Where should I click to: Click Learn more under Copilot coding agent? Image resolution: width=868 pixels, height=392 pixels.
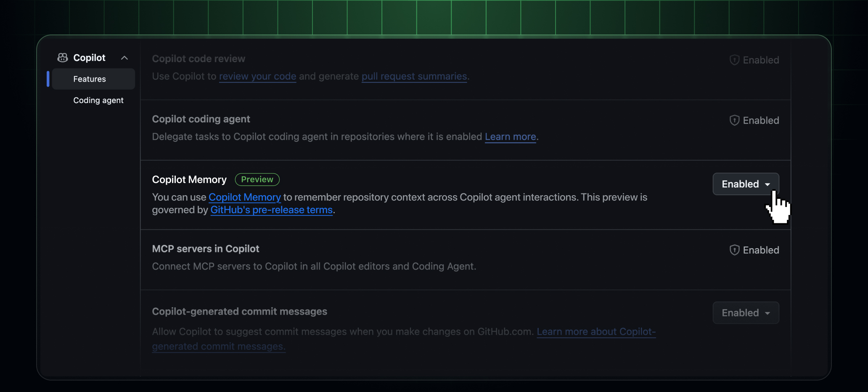pos(510,137)
